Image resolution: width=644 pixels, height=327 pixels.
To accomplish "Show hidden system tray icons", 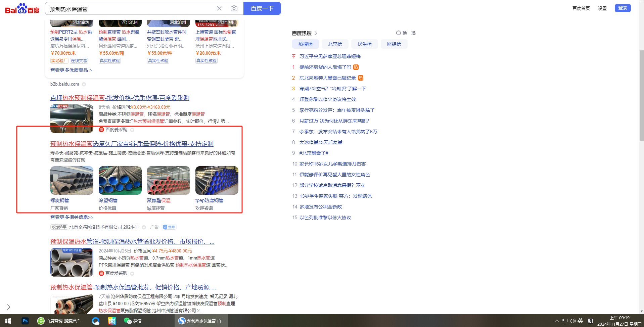I will (557, 321).
